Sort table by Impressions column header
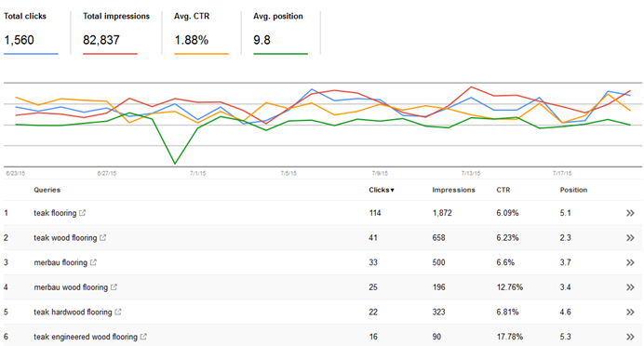 tap(453, 190)
